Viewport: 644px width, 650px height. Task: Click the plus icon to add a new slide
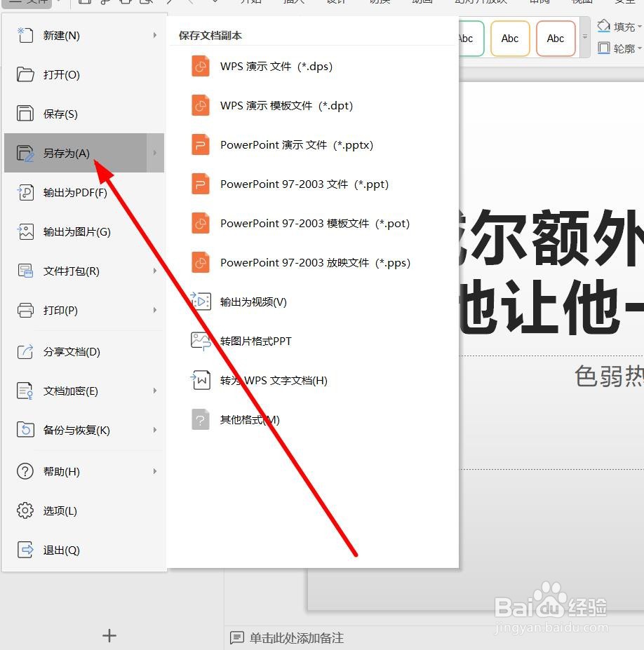(109, 635)
